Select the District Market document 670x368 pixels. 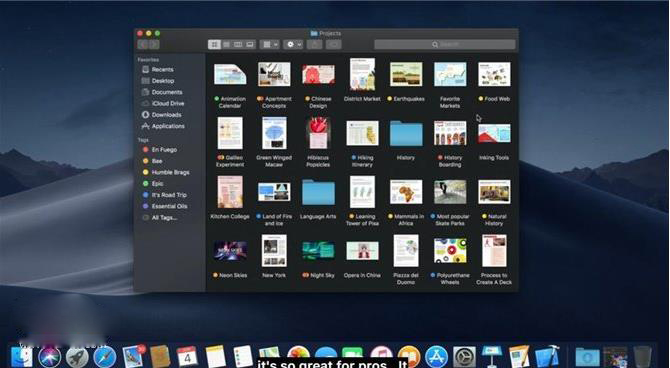click(362, 74)
